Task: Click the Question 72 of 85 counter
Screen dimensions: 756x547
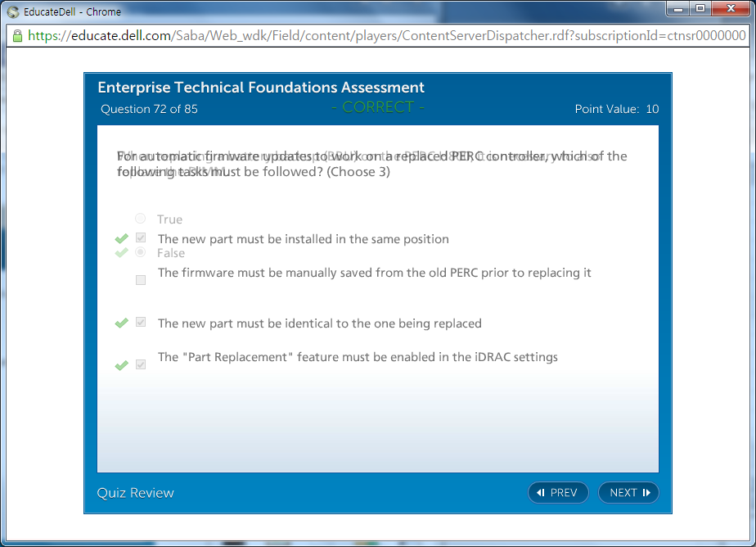Action: click(x=149, y=109)
